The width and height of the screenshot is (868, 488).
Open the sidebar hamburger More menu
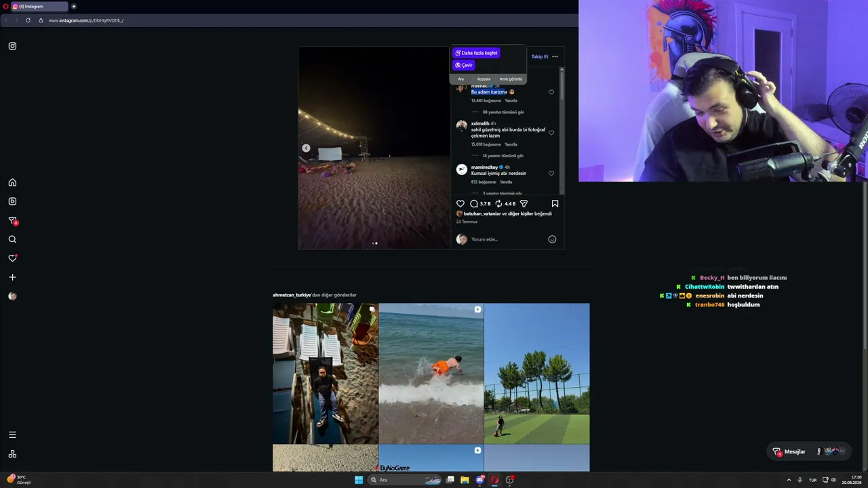[12, 435]
